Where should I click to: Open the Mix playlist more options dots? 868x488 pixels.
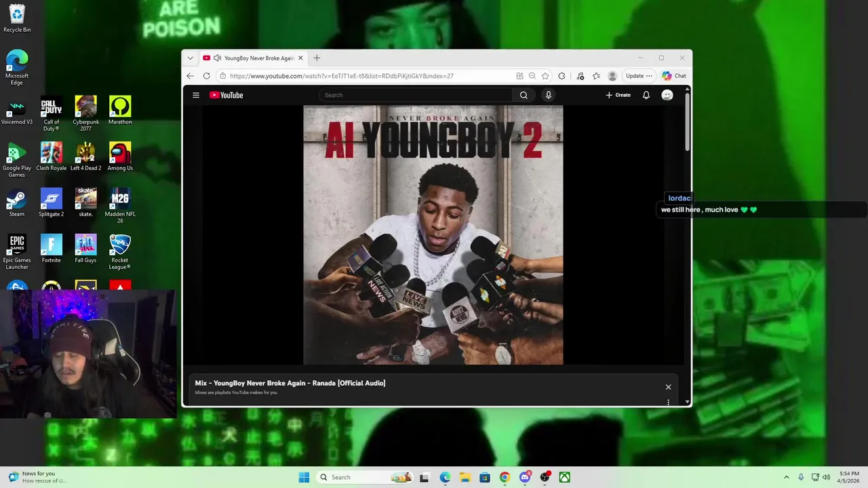pos(668,402)
